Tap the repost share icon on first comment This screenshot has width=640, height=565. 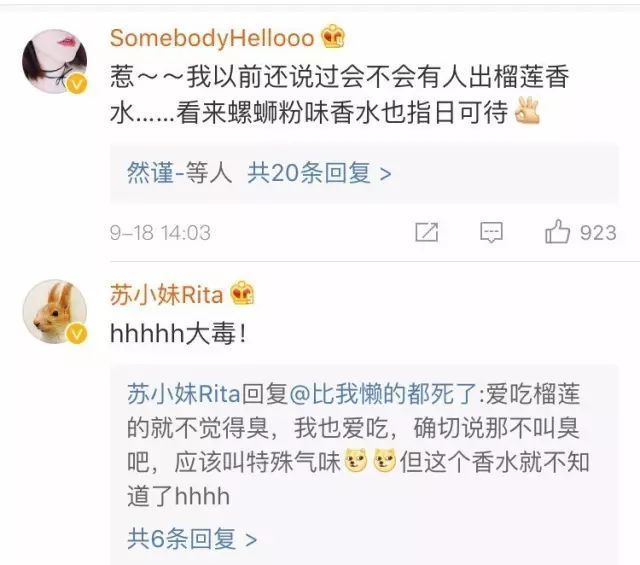(427, 232)
